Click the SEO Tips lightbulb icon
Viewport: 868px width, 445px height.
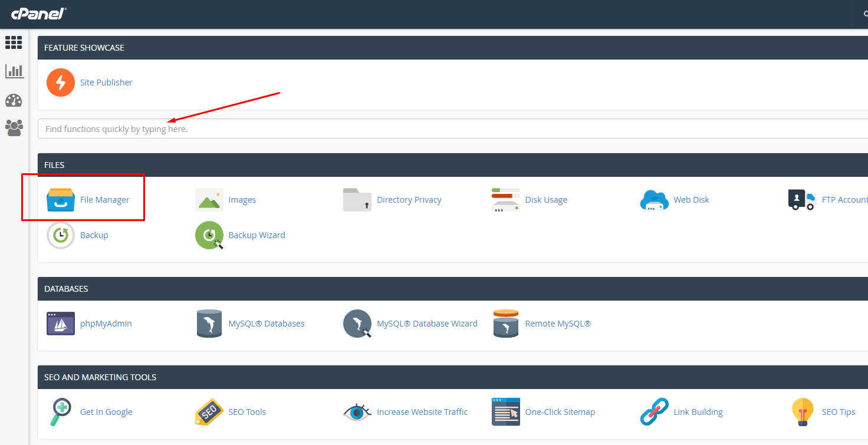803,412
